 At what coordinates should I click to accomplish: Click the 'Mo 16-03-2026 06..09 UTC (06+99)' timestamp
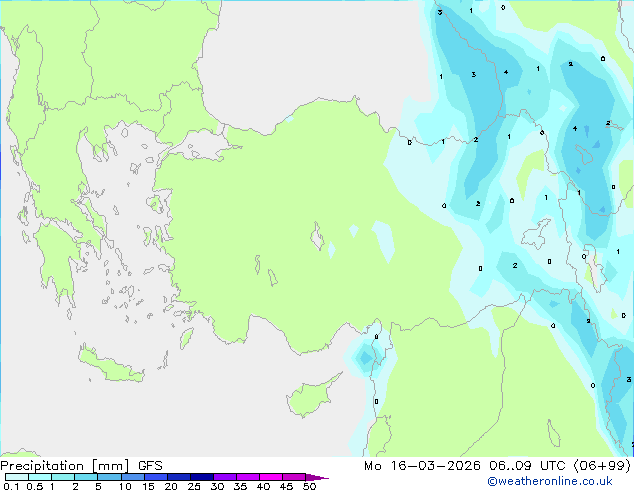pyautogui.click(x=497, y=466)
